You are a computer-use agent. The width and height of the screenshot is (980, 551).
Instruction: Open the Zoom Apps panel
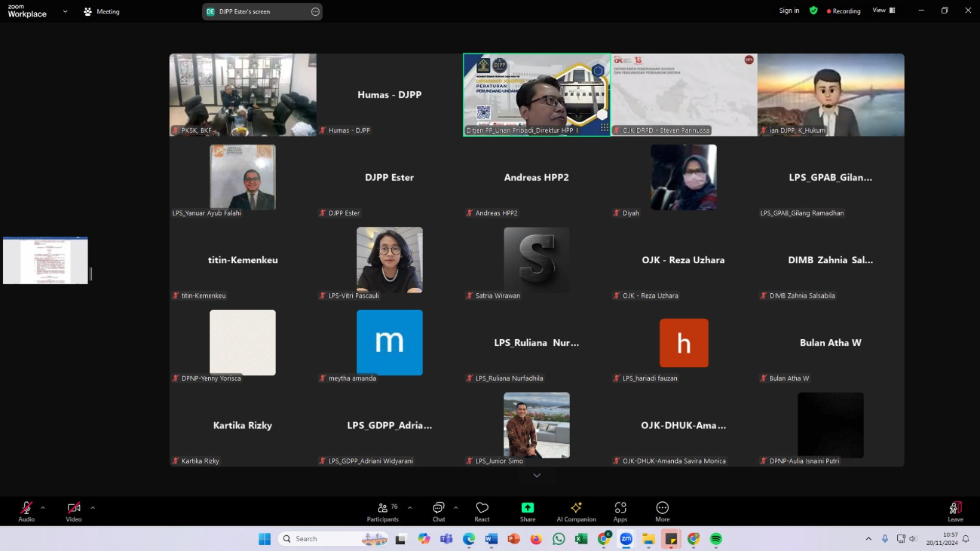coord(620,512)
